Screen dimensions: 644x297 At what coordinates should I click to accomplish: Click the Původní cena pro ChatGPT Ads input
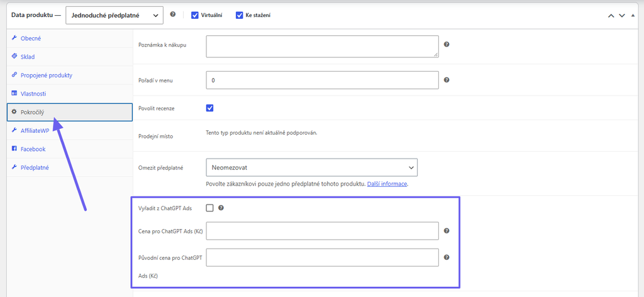point(323,257)
